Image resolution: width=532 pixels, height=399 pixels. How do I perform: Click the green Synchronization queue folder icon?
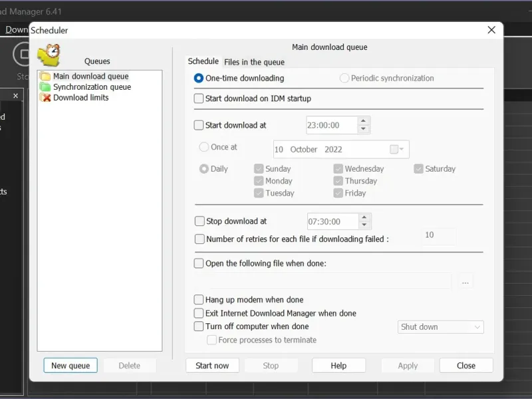pos(45,87)
